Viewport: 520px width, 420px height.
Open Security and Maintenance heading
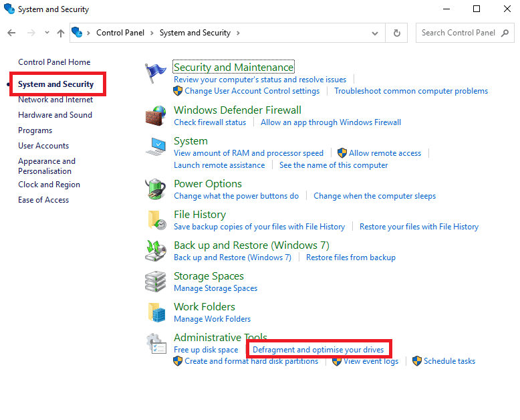233,67
